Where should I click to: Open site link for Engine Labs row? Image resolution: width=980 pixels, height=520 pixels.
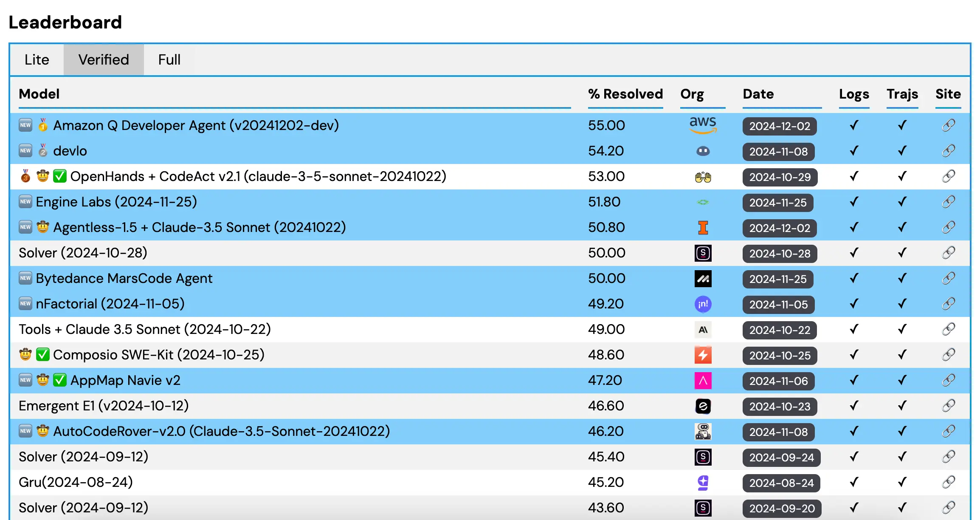(x=948, y=202)
